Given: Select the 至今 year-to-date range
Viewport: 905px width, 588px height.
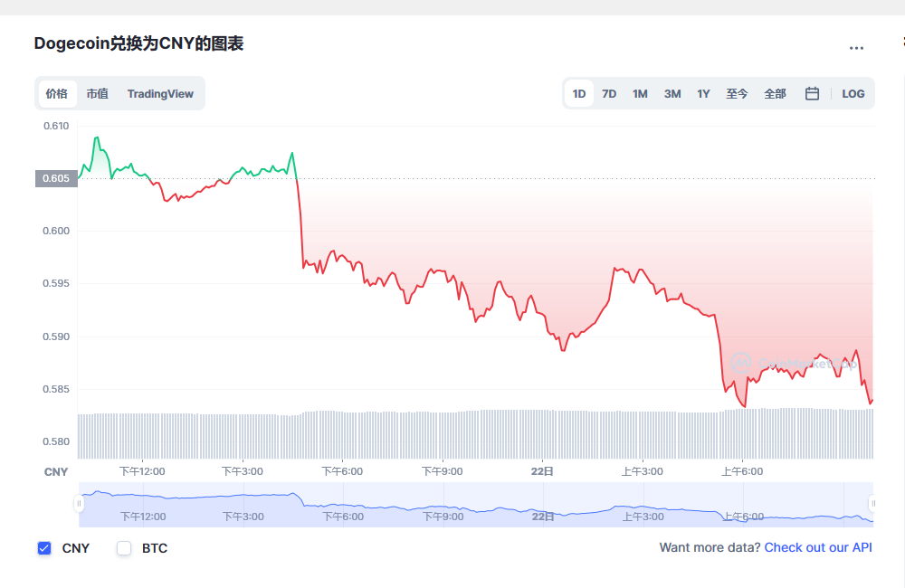Looking at the screenshot, I should 737,93.
